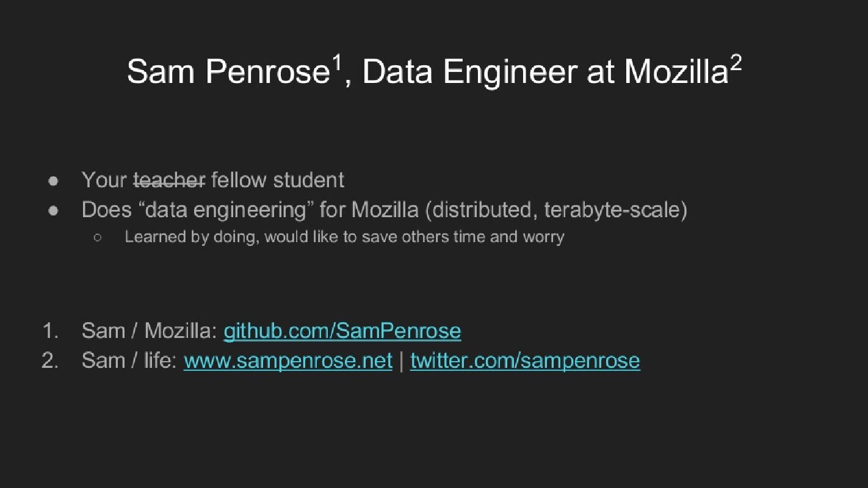Visit the www.sampenrose.net link

click(288, 361)
